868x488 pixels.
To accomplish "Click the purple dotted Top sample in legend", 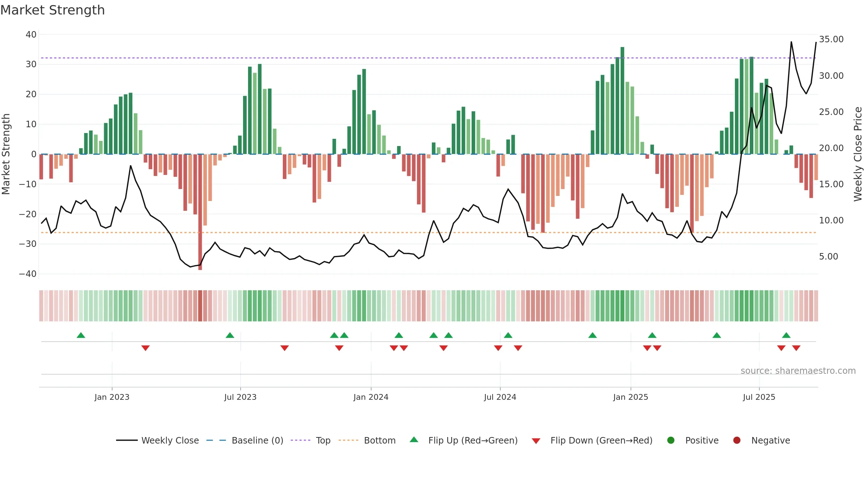I will point(301,440).
